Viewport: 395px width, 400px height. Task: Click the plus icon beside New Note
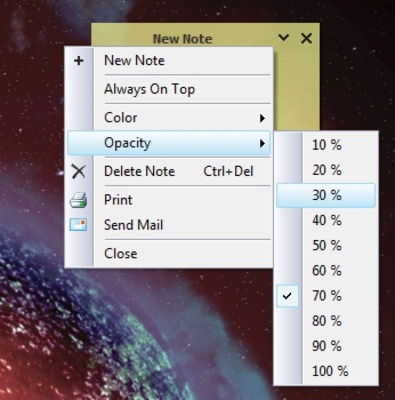tap(79, 61)
